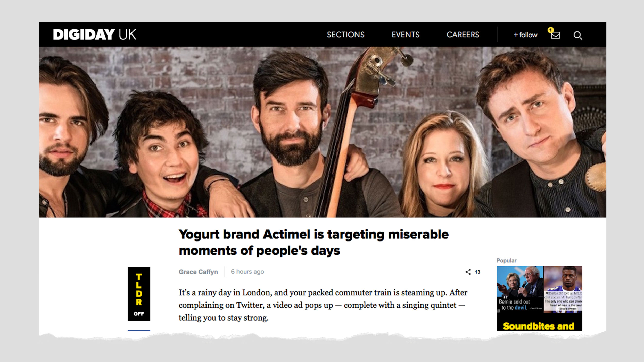Open the newsletter envelope icon
This screenshot has width=644, height=362.
555,35
